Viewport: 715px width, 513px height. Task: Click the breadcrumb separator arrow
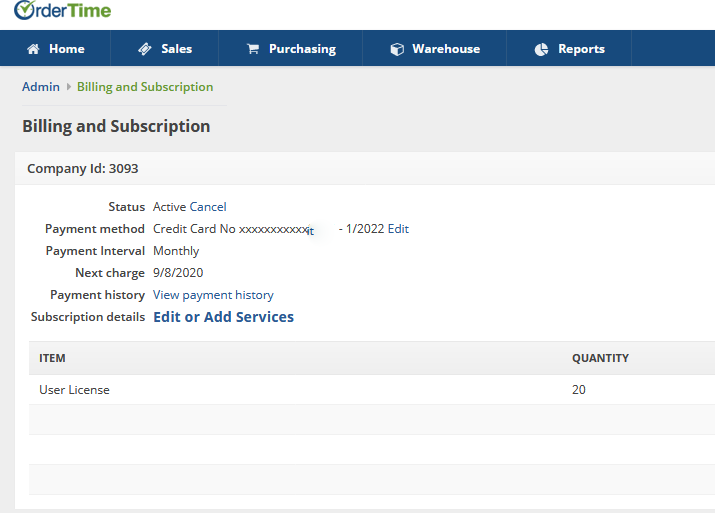click(x=68, y=87)
